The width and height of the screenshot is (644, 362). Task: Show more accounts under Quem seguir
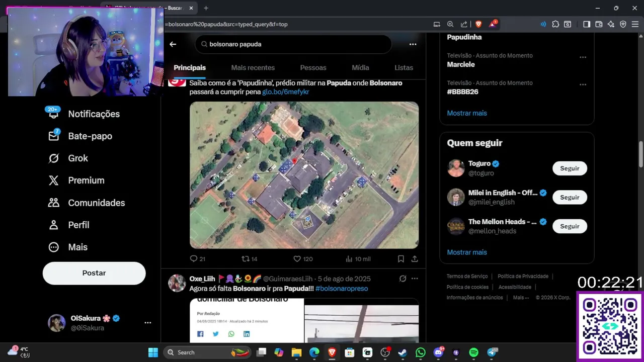pos(467,252)
